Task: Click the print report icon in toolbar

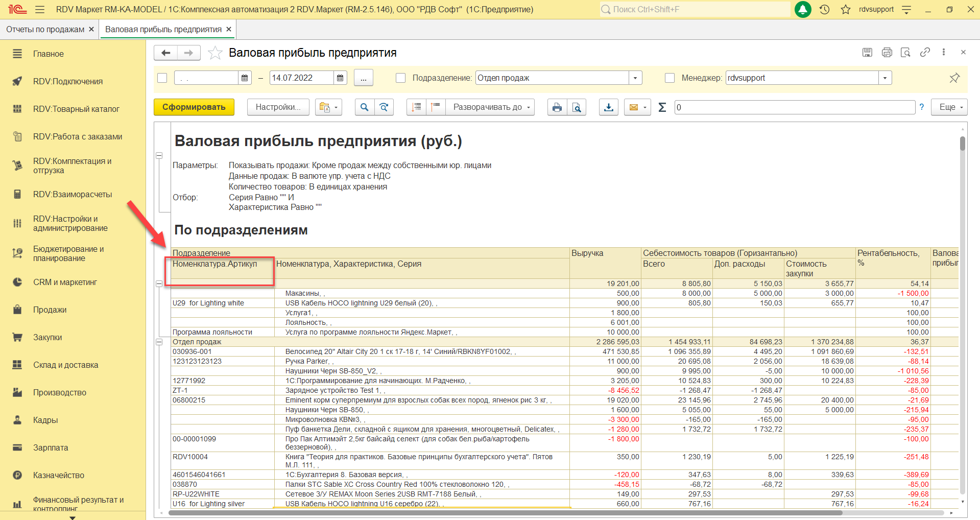Action: (x=557, y=107)
